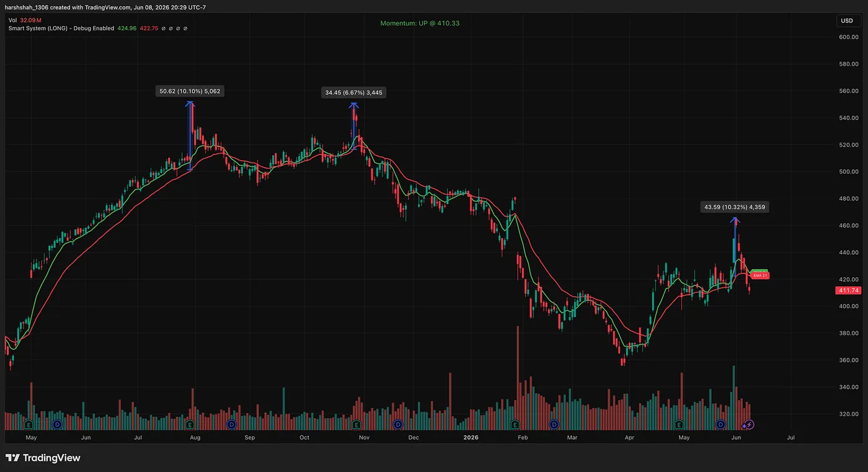The height and width of the screenshot is (472, 868).
Task: Click the 600.00 price scale value
Action: coord(848,37)
